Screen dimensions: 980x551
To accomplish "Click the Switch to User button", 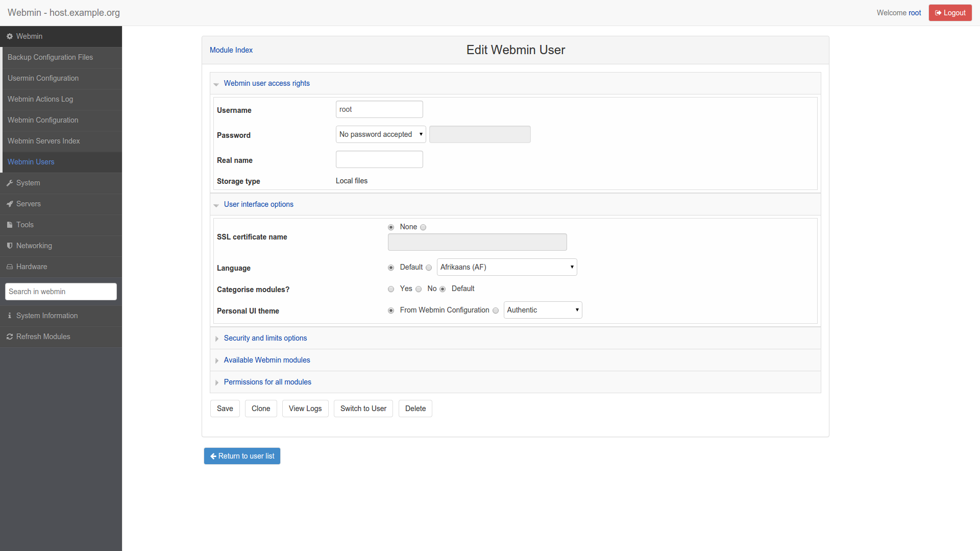I will 363,409.
